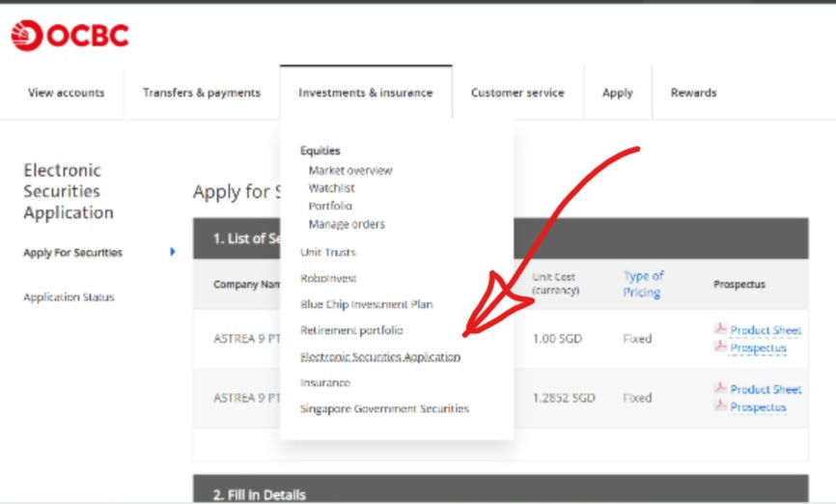Select Manage orders menu entry

point(347,224)
